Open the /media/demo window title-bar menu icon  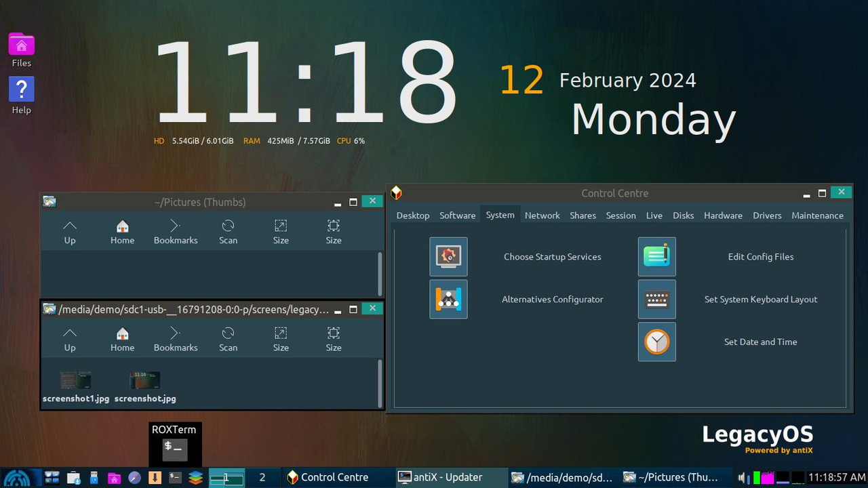point(50,309)
